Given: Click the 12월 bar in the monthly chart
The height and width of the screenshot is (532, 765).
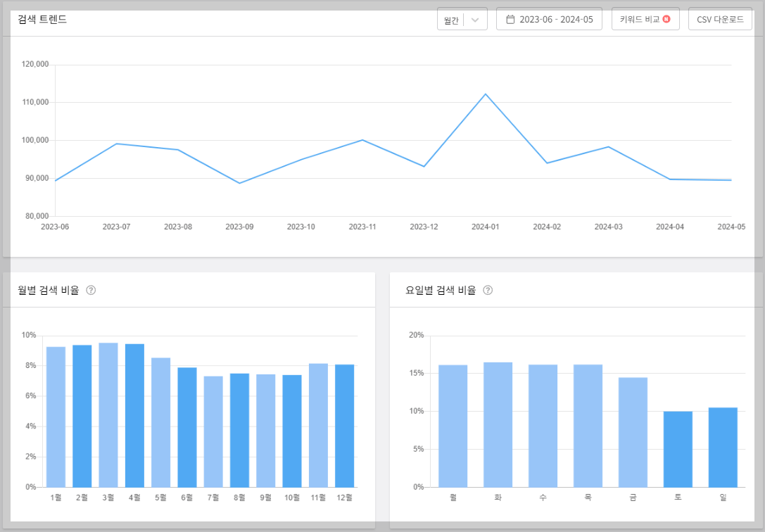Looking at the screenshot, I should tap(344, 426).
